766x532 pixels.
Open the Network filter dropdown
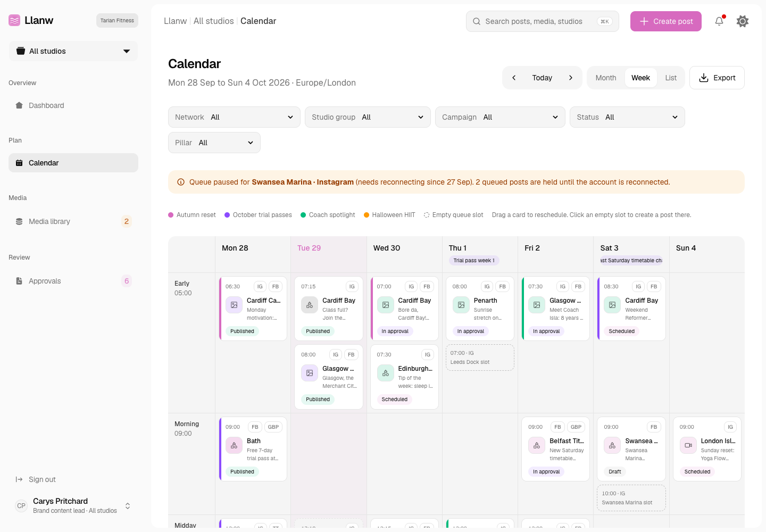point(234,117)
